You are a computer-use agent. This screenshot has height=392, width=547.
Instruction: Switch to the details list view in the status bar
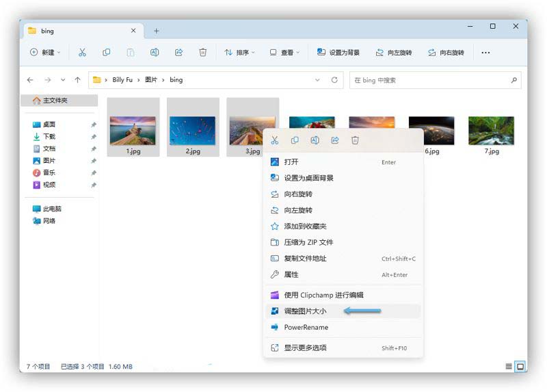509,367
